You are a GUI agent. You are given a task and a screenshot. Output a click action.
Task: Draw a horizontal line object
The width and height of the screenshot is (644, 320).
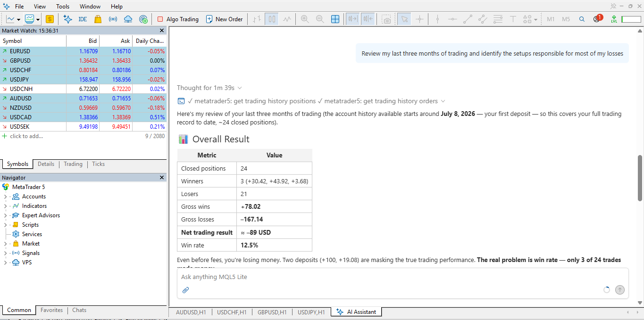click(x=452, y=19)
